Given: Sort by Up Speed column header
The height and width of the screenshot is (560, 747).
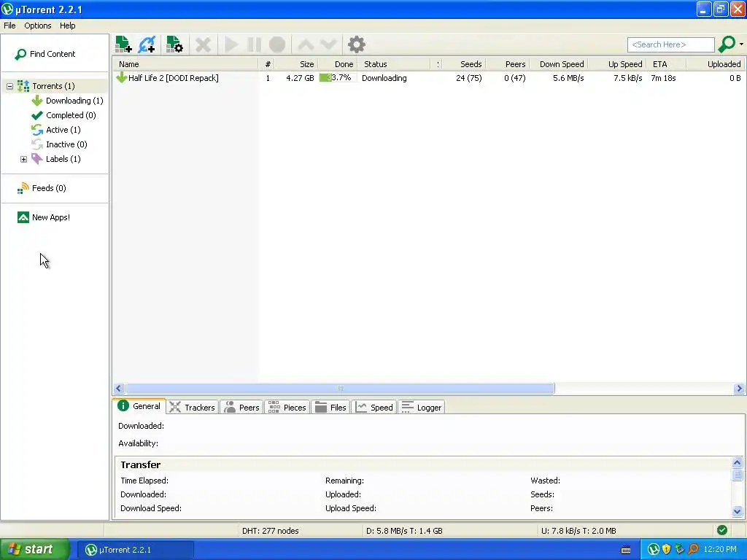Looking at the screenshot, I should (618, 64).
